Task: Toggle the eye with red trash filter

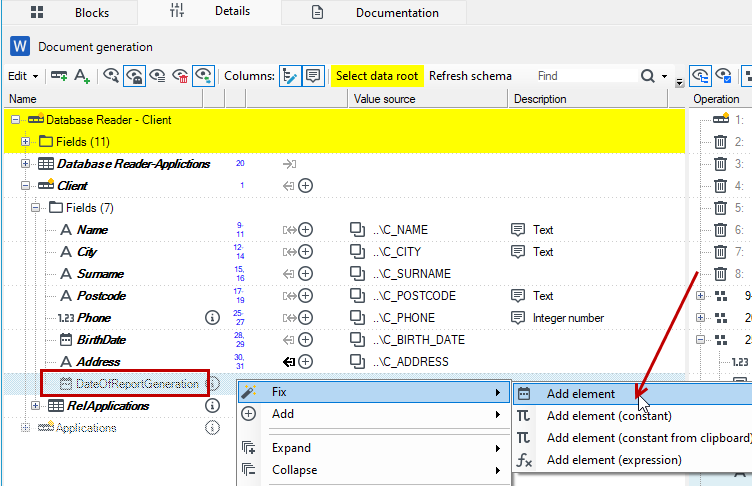Action: (180, 76)
